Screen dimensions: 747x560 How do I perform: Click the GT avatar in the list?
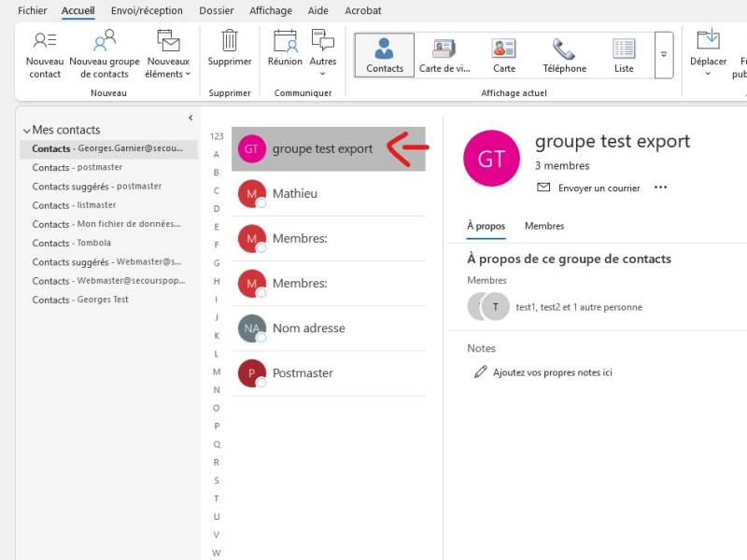click(251, 149)
